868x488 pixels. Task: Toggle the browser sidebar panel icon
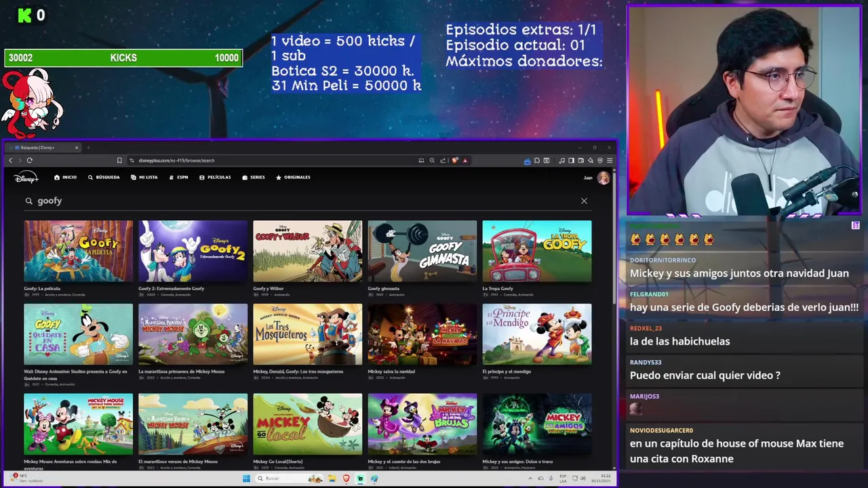tap(571, 161)
